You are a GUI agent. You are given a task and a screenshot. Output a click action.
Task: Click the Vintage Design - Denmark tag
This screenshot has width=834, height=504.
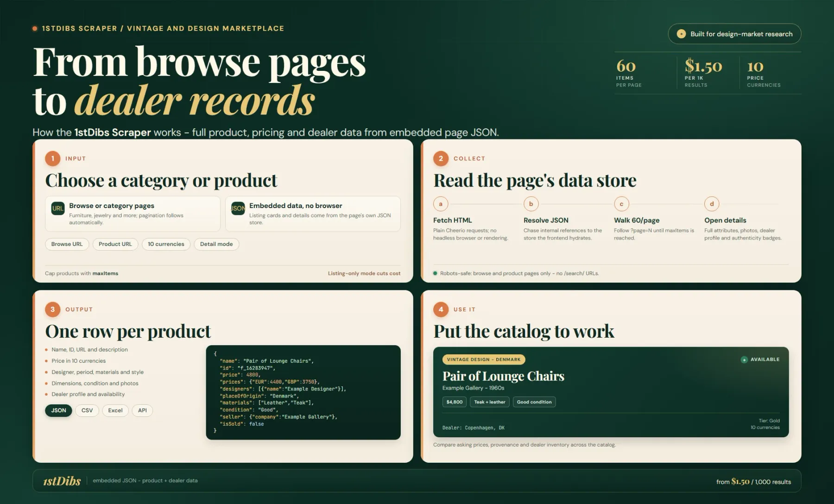point(484,359)
